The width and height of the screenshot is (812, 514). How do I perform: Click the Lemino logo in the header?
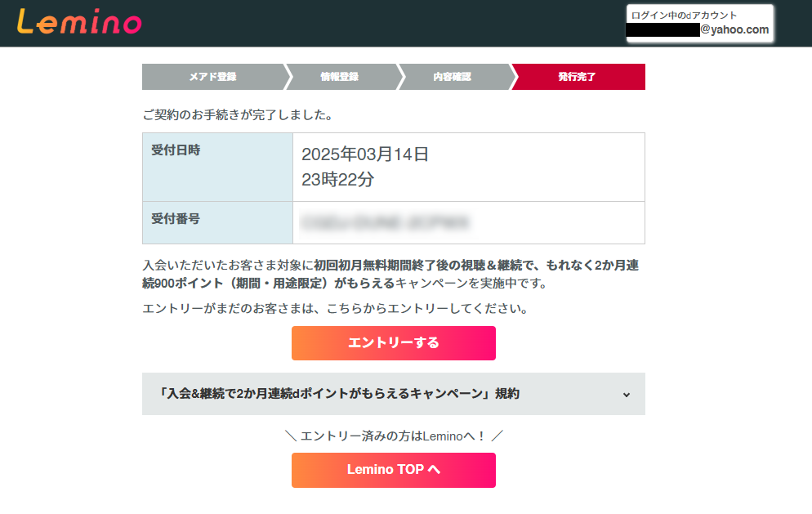tap(79, 22)
